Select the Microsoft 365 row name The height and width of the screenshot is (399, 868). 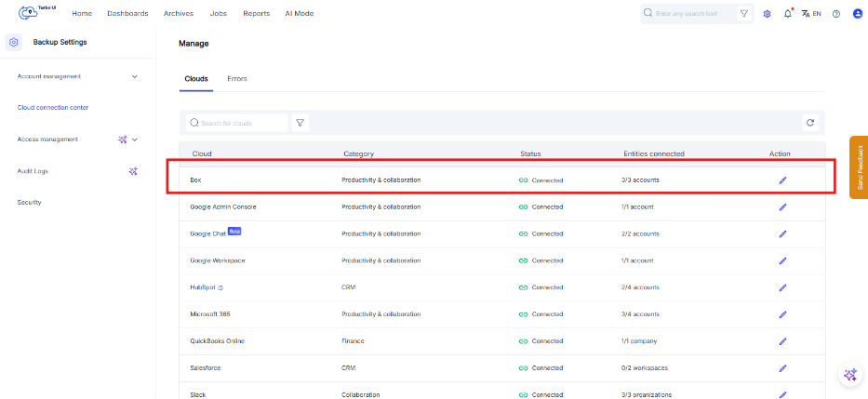pos(210,314)
